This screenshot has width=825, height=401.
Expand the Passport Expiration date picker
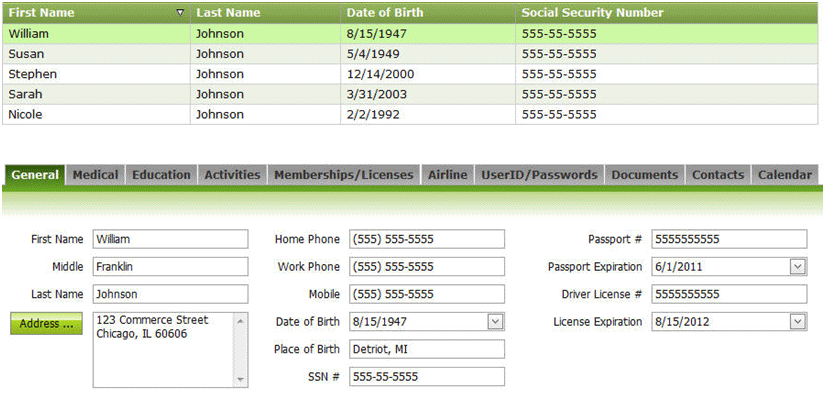point(797,267)
